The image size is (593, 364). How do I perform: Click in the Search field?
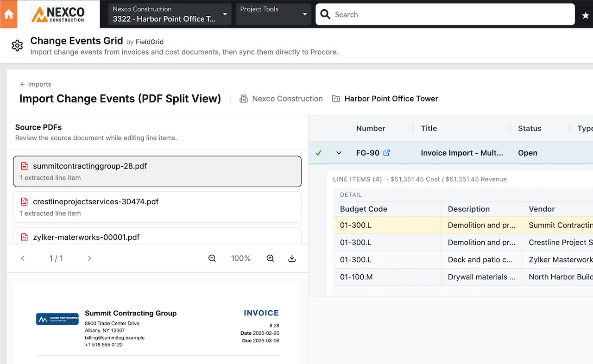tap(445, 14)
